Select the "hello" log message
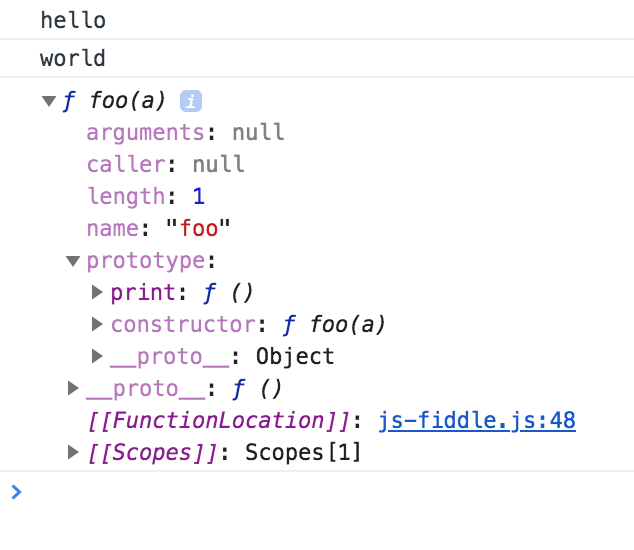This screenshot has height=550, width=634. pos(73,20)
